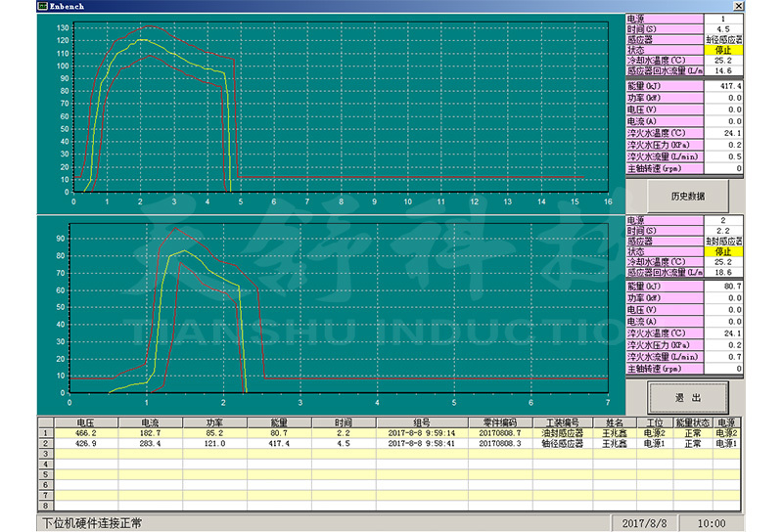
Task: Click row header number 3 in table
Action: click(45, 454)
